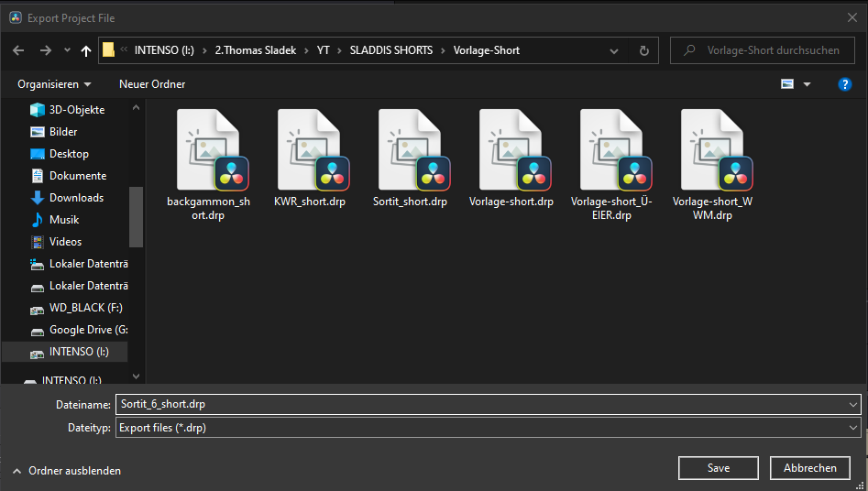The height and width of the screenshot is (491, 868).
Task: Click the Save button
Action: click(718, 468)
